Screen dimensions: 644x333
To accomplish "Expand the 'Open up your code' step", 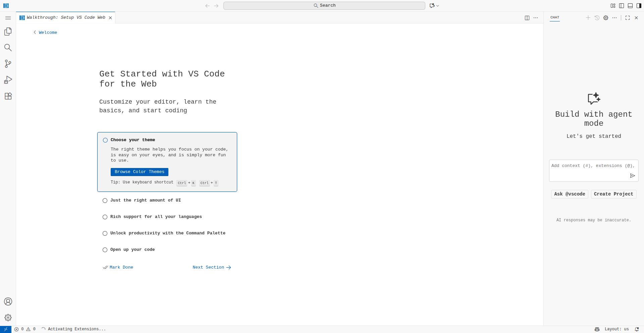I will pyautogui.click(x=132, y=249).
